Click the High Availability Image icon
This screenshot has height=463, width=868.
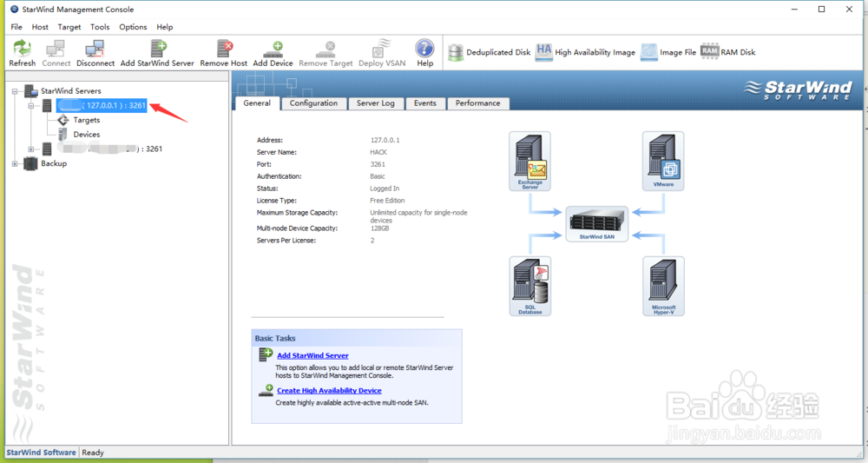[543, 52]
